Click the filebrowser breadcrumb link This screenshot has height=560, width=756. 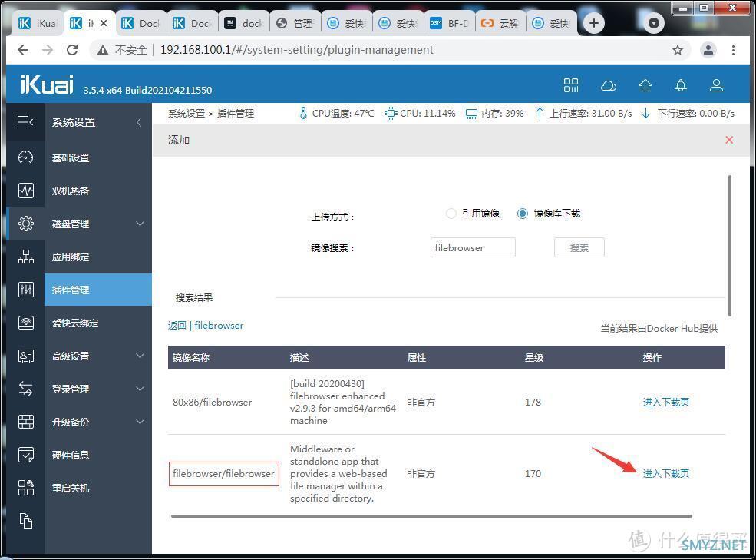[219, 326]
